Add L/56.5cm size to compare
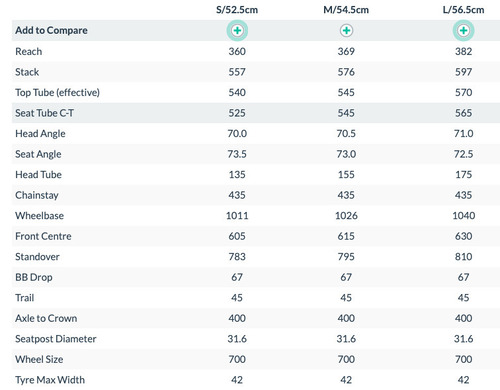The image size is (500, 390). coord(463,30)
